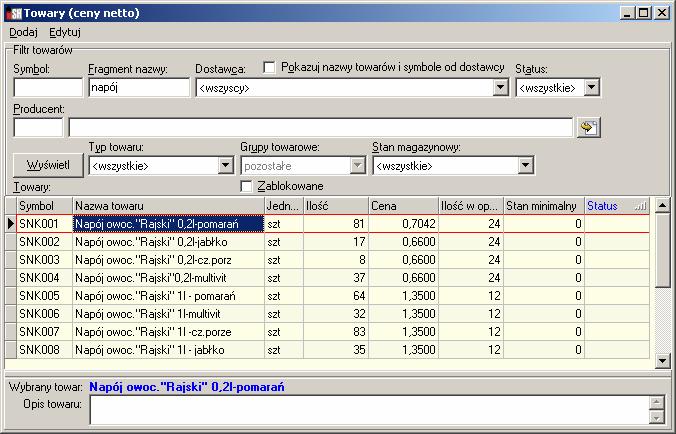
Task: Click the Cena column header
Action: pyautogui.click(x=404, y=206)
